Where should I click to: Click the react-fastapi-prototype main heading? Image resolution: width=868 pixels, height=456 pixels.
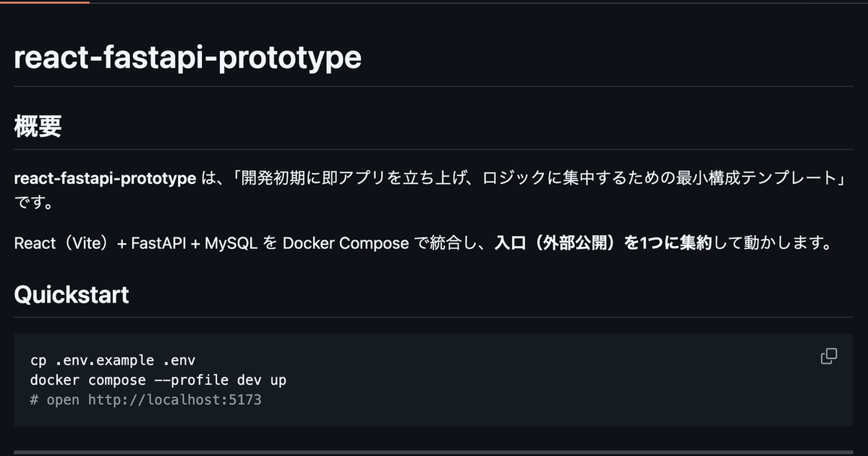pos(187,57)
